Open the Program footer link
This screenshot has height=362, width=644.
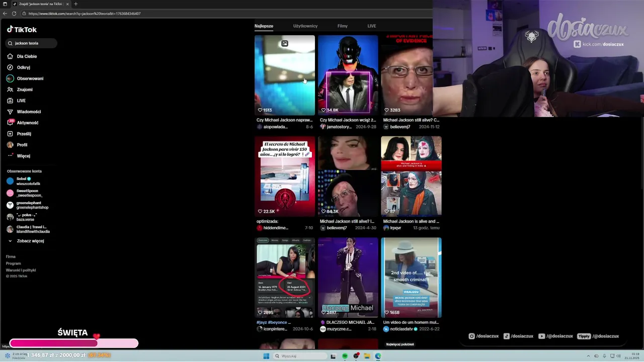(13, 263)
